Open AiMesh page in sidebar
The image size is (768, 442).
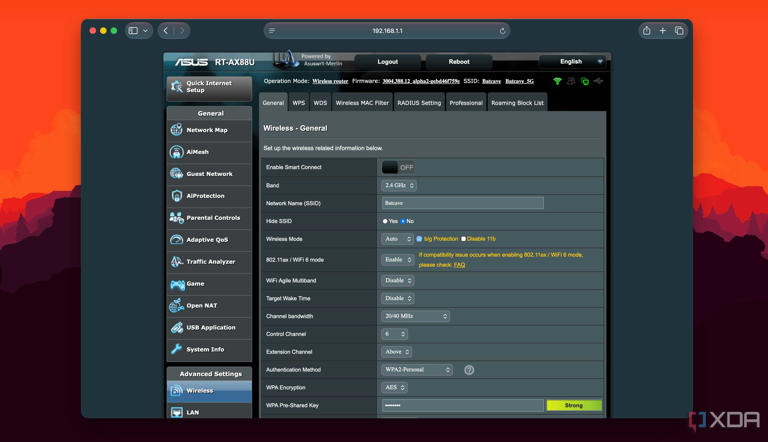[209, 152]
